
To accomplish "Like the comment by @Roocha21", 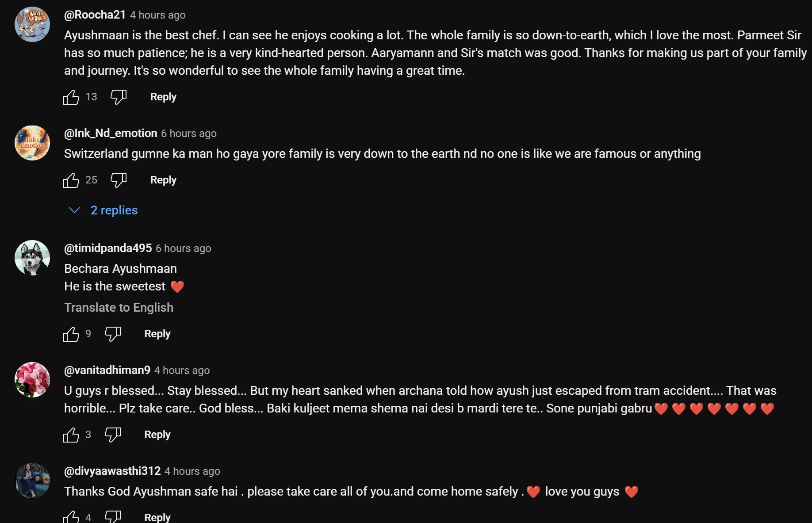I will click(71, 97).
